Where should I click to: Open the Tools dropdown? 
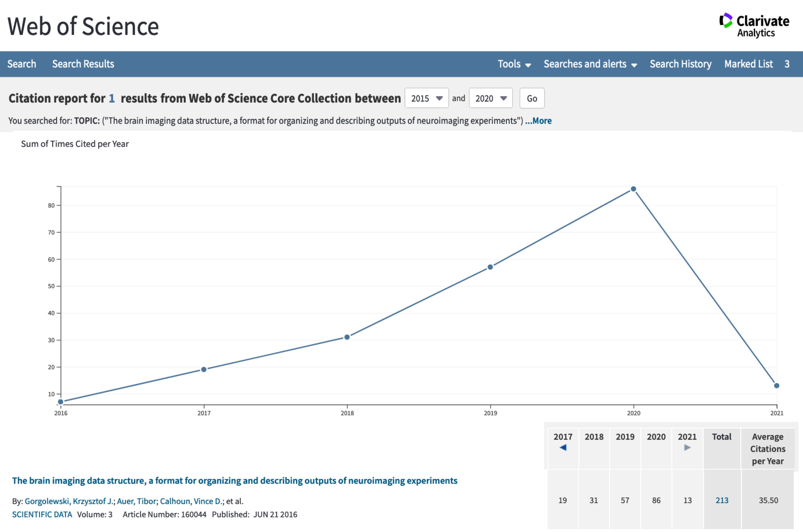(x=514, y=64)
